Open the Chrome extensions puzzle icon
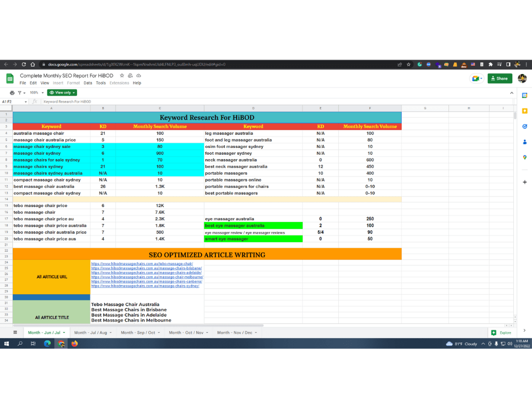This screenshot has height=399, width=532. pyautogui.click(x=491, y=64)
